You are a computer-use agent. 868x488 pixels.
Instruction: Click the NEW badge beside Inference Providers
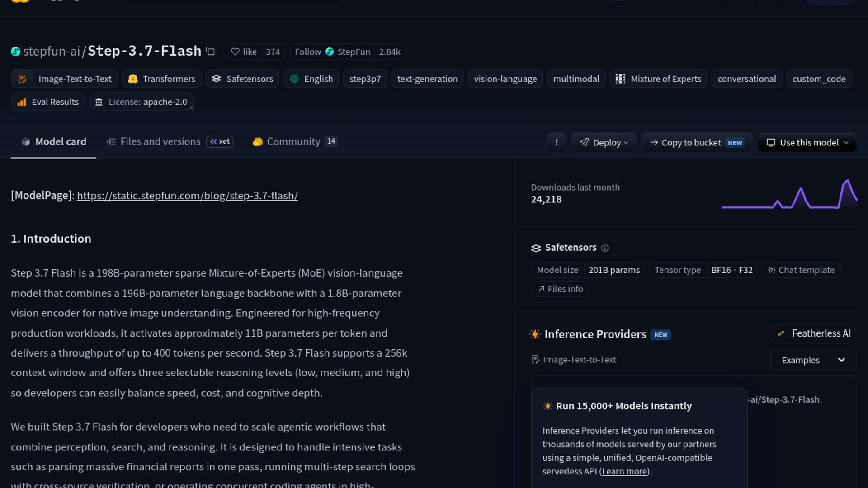point(660,335)
